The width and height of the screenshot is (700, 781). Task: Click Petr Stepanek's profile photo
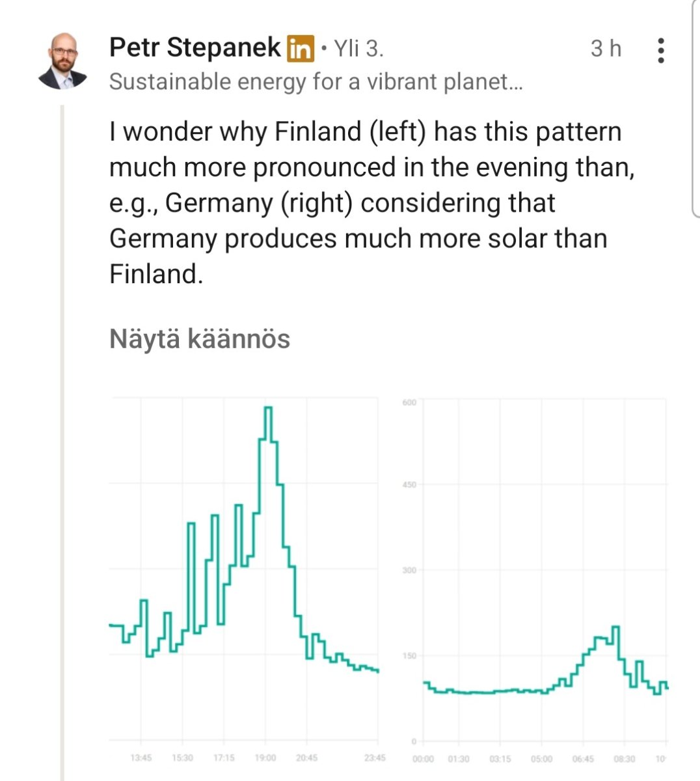point(63,61)
